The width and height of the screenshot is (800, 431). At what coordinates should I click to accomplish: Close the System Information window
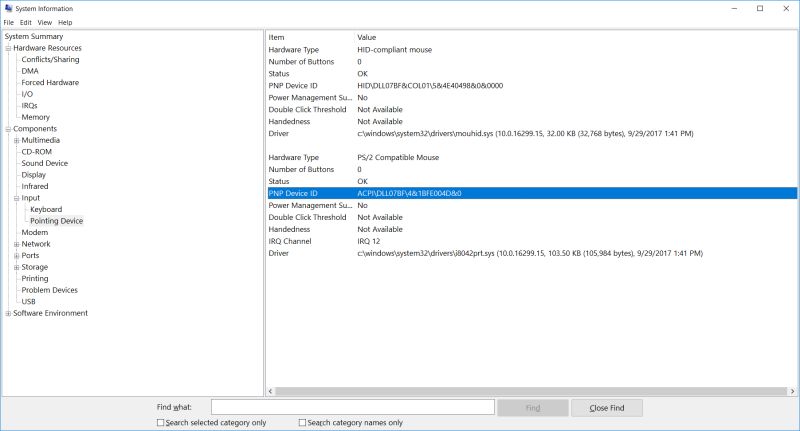(x=786, y=9)
